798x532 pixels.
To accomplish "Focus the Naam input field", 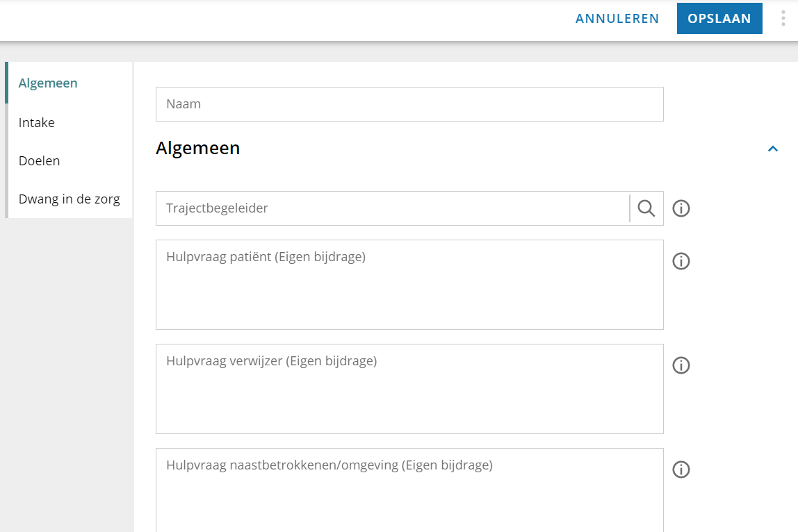I will pyautogui.click(x=409, y=104).
